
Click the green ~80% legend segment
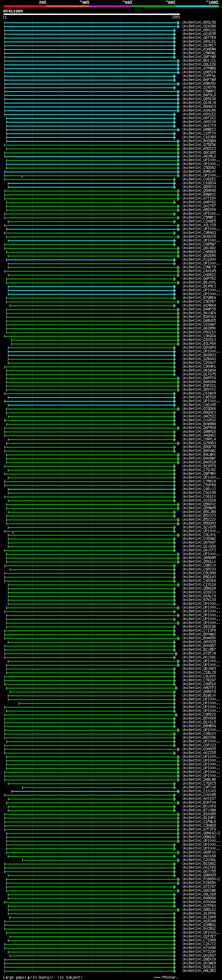(154, 6)
